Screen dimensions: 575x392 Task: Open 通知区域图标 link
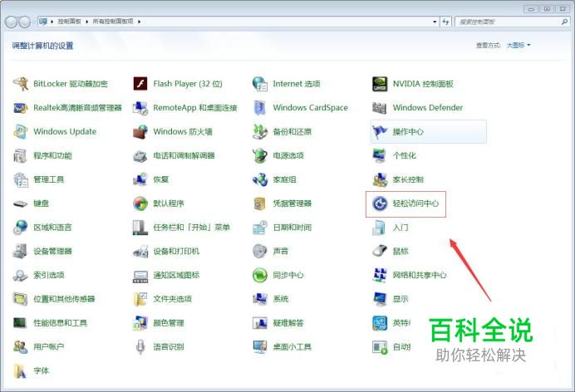point(176,275)
